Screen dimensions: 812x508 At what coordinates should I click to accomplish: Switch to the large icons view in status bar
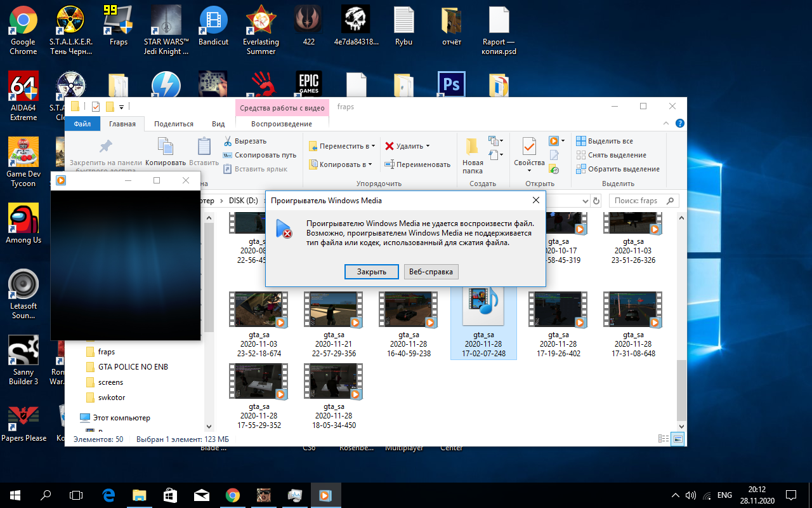(678, 439)
